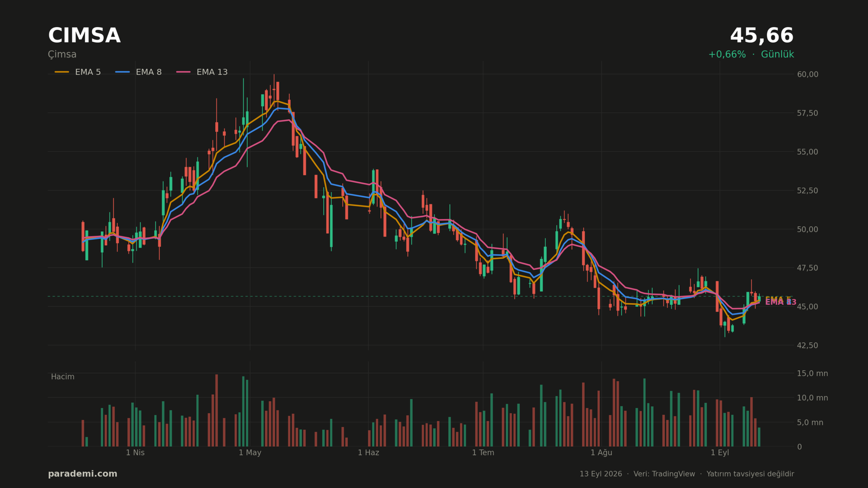
Task: Click the 47,50 price axis label
Action: (808, 268)
